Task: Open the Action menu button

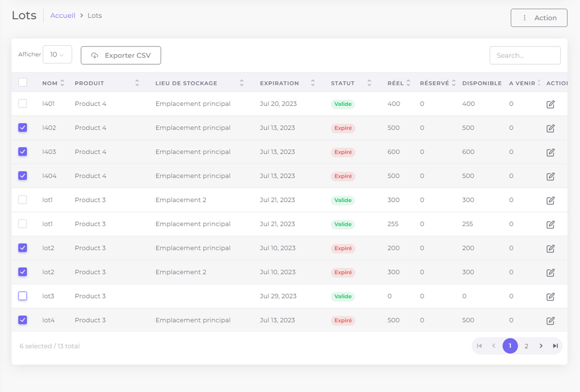Action: [539, 18]
